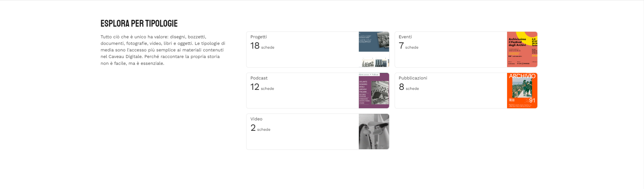This screenshot has height=189, width=644.
Task: Click the black-and-white puppets Video thumbnail
Action: click(374, 131)
